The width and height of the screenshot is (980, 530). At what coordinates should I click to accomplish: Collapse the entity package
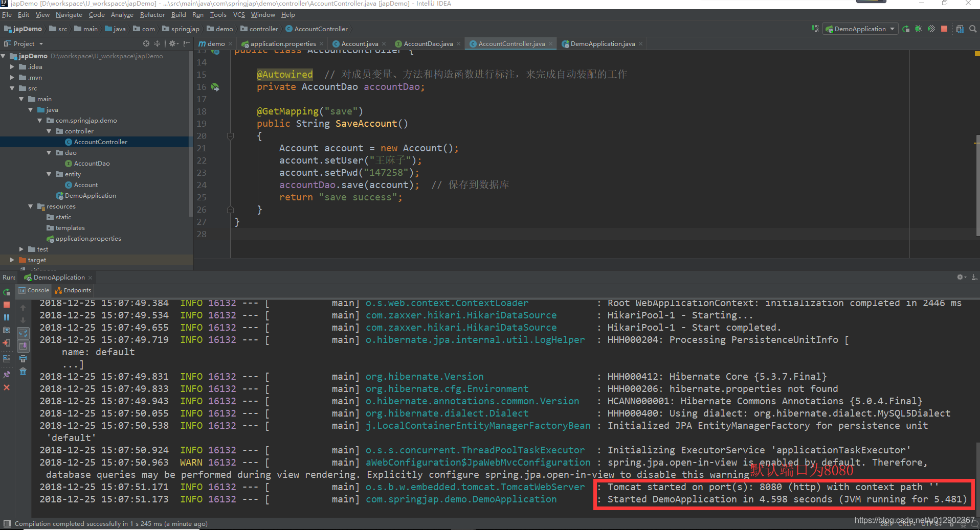[49, 174]
